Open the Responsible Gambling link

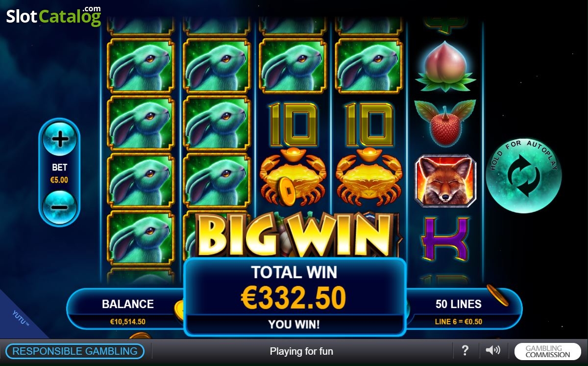click(x=75, y=351)
